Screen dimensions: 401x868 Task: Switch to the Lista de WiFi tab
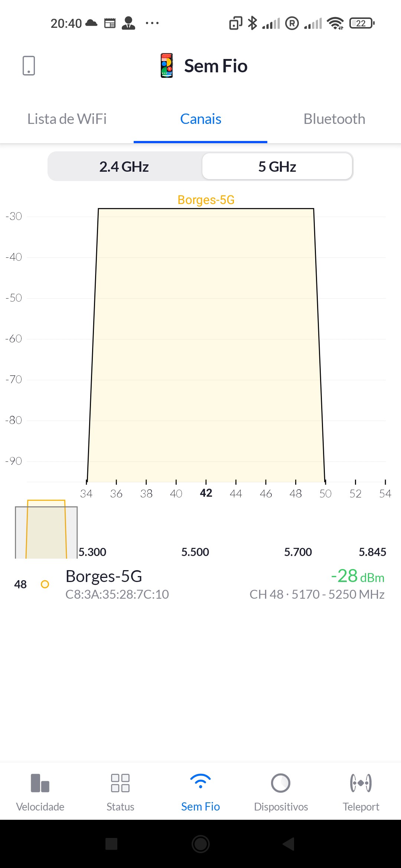pos(67,119)
